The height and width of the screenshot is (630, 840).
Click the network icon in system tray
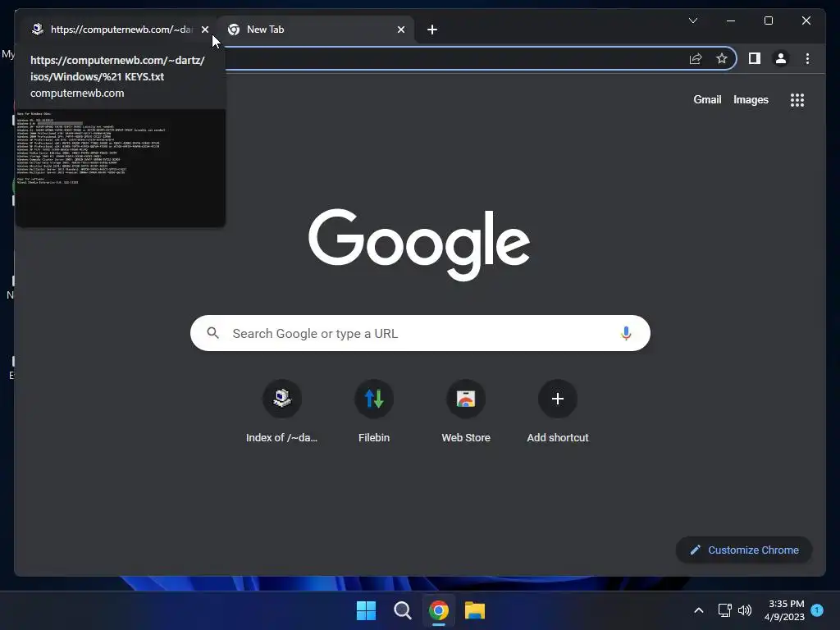tap(725, 610)
